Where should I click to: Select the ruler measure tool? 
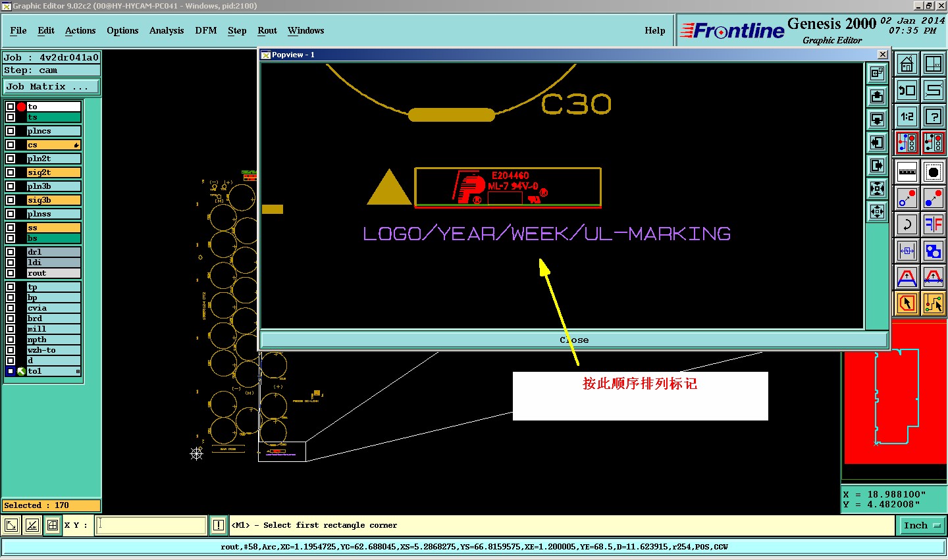[907, 172]
